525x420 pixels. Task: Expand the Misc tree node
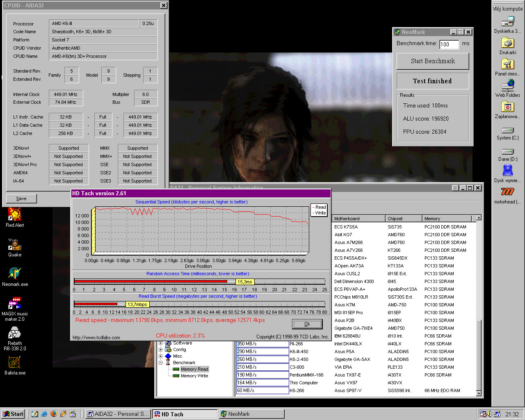point(161,356)
